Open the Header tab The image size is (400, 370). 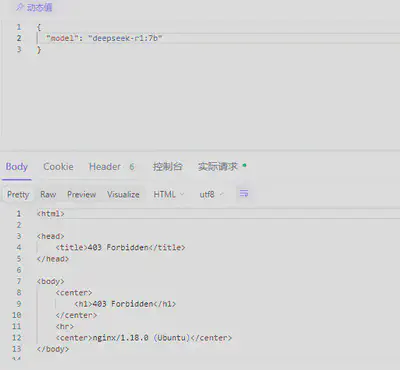coord(105,166)
